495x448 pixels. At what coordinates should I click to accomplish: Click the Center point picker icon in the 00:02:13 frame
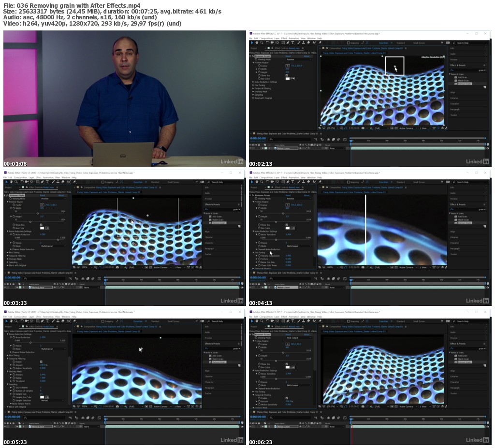[288, 66]
